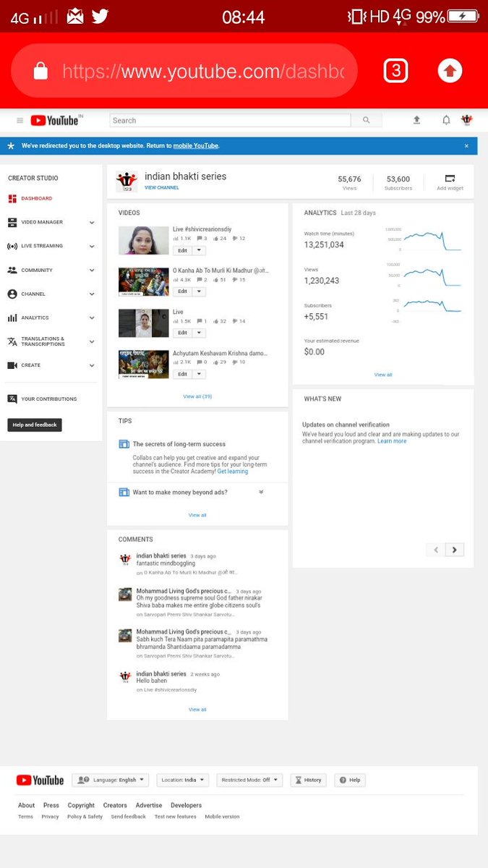
Task: Click the Help button in footer
Action: (350, 780)
